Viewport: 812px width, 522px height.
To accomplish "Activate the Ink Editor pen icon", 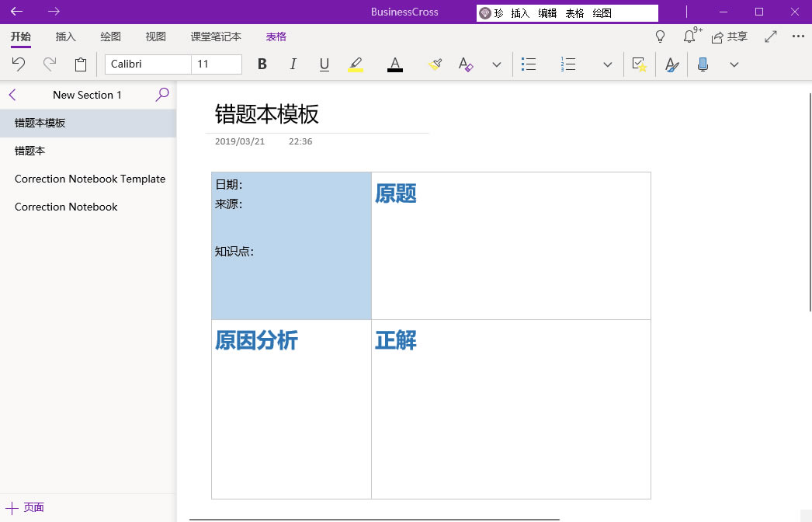I will click(671, 64).
